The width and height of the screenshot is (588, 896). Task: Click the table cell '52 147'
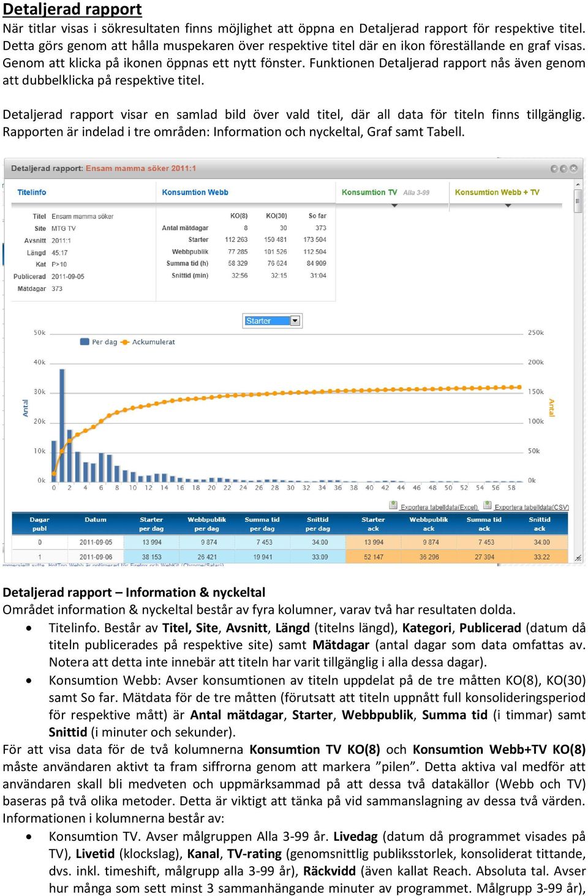point(374,557)
